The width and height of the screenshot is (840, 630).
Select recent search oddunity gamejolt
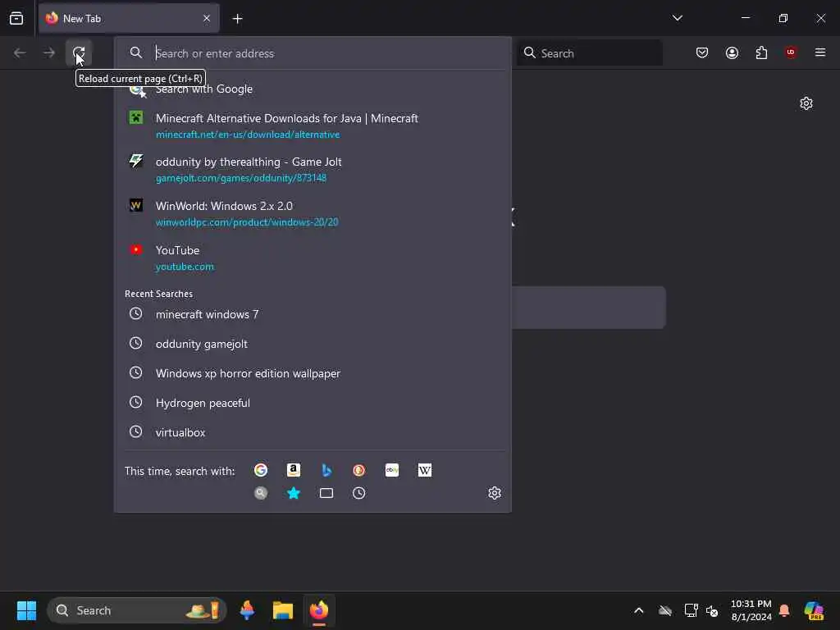click(313, 344)
